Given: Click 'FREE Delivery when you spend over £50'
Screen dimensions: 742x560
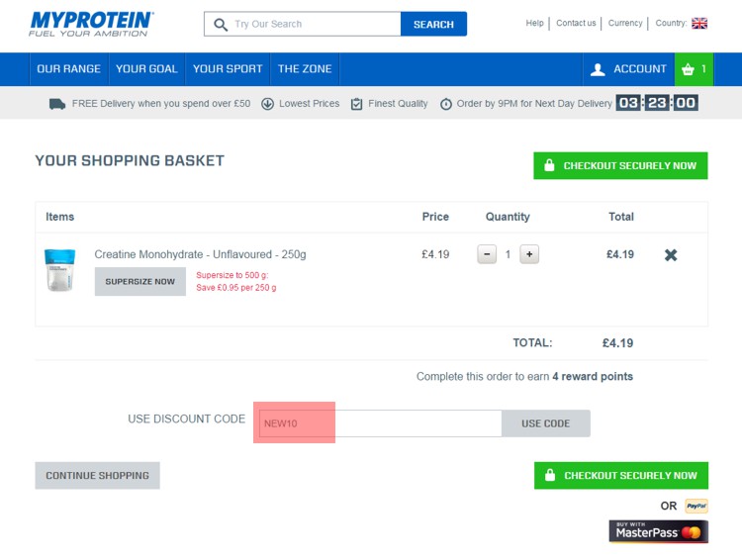Looking at the screenshot, I should pyautogui.click(x=161, y=104).
